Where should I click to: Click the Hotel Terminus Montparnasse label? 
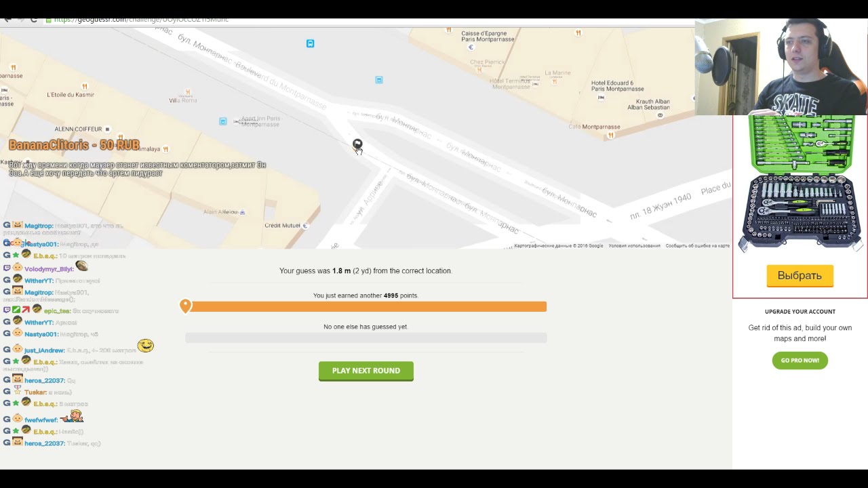coord(511,83)
